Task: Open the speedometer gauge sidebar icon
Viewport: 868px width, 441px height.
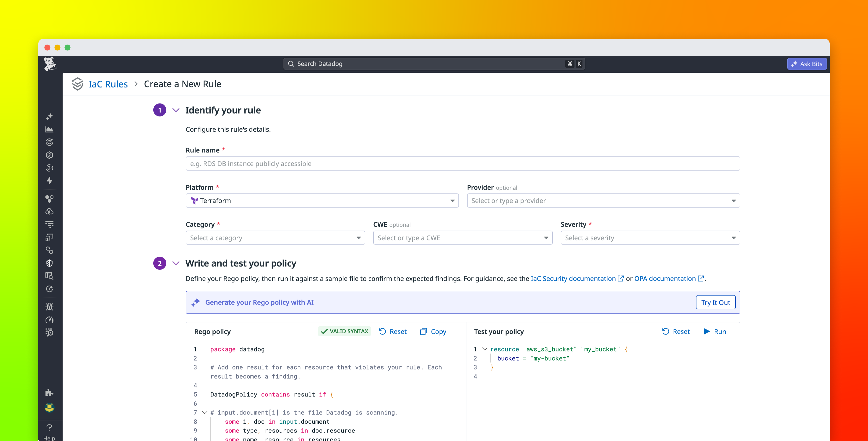Action: (x=50, y=319)
